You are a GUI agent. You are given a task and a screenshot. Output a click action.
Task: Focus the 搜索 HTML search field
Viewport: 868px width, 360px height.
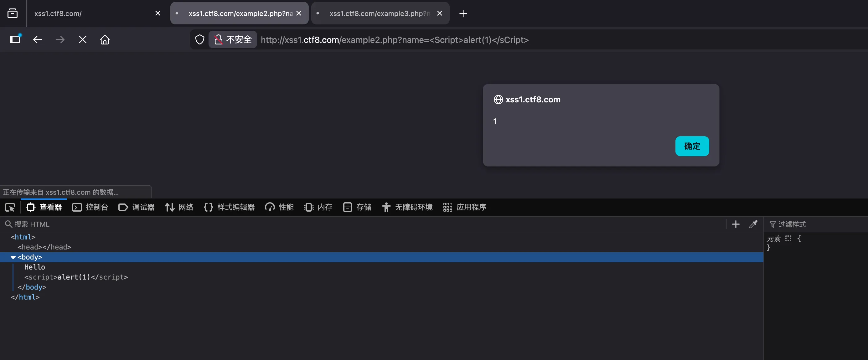(364, 224)
